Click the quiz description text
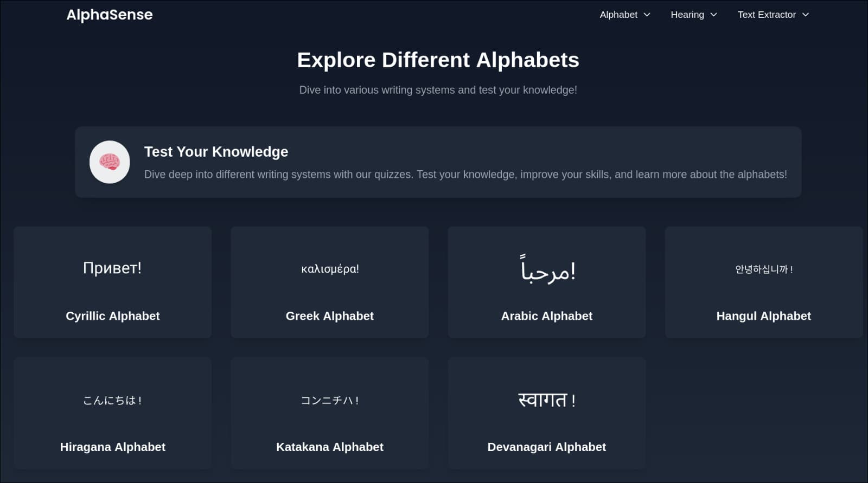 (x=465, y=175)
